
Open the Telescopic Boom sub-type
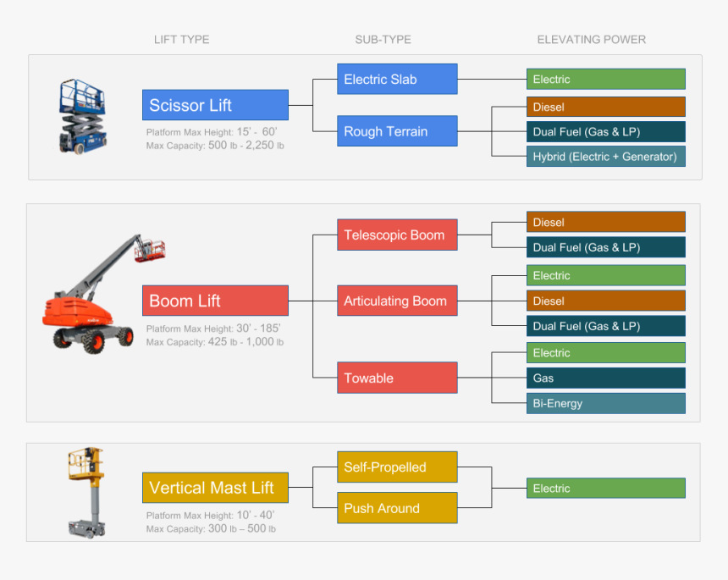(396, 235)
